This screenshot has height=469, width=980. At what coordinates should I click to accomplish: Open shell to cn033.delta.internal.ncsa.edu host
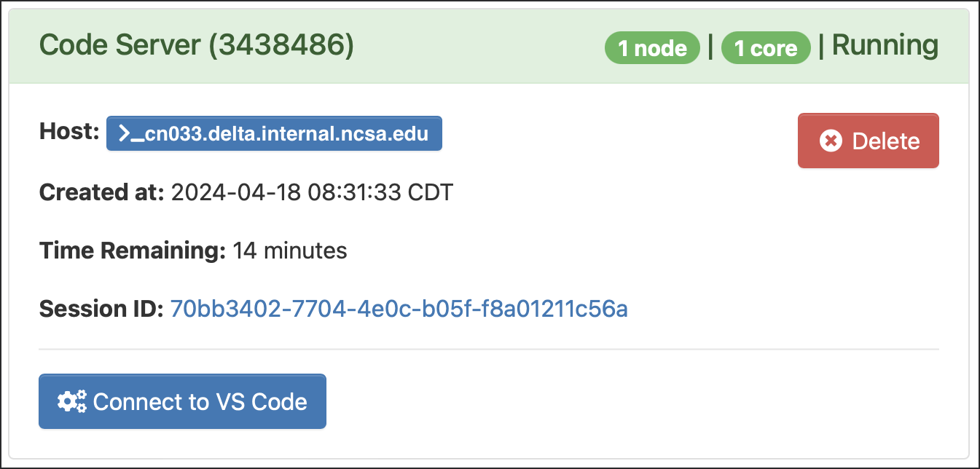(274, 134)
